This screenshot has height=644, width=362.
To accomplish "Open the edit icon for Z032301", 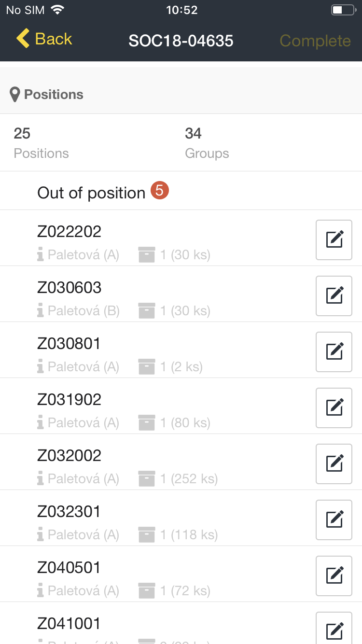I will [334, 520].
